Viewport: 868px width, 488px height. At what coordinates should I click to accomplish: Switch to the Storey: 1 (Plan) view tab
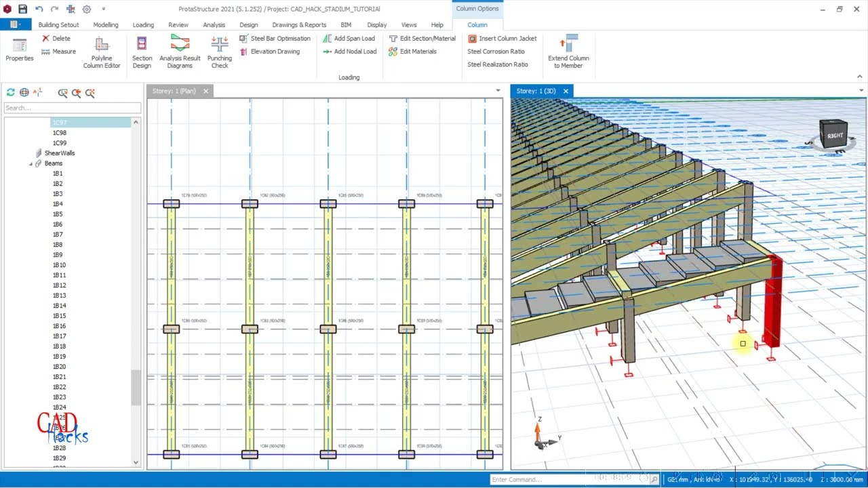pos(174,91)
